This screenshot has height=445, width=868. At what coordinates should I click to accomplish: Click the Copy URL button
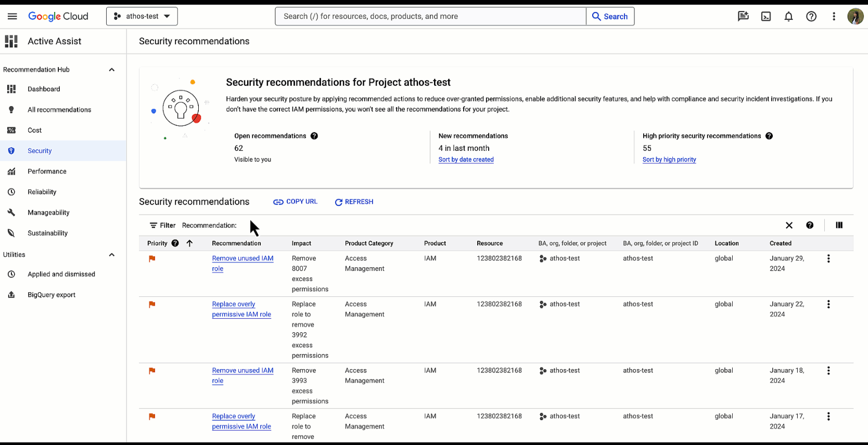tap(296, 202)
